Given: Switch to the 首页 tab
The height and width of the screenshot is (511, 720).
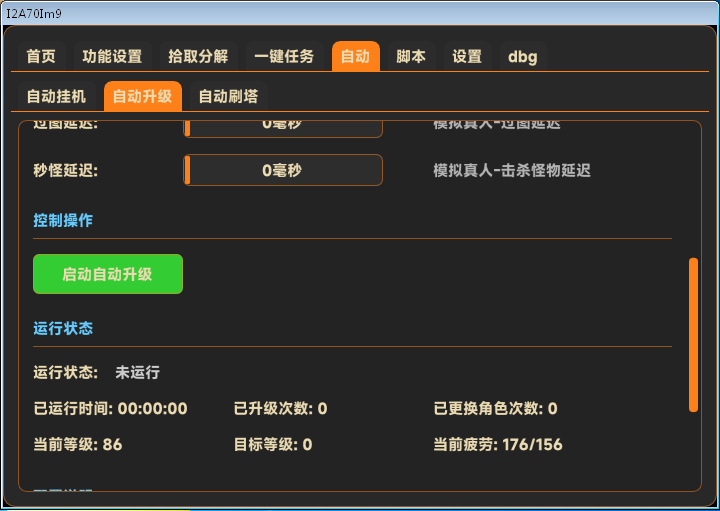Looking at the screenshot, I should [x=41, y=57].
